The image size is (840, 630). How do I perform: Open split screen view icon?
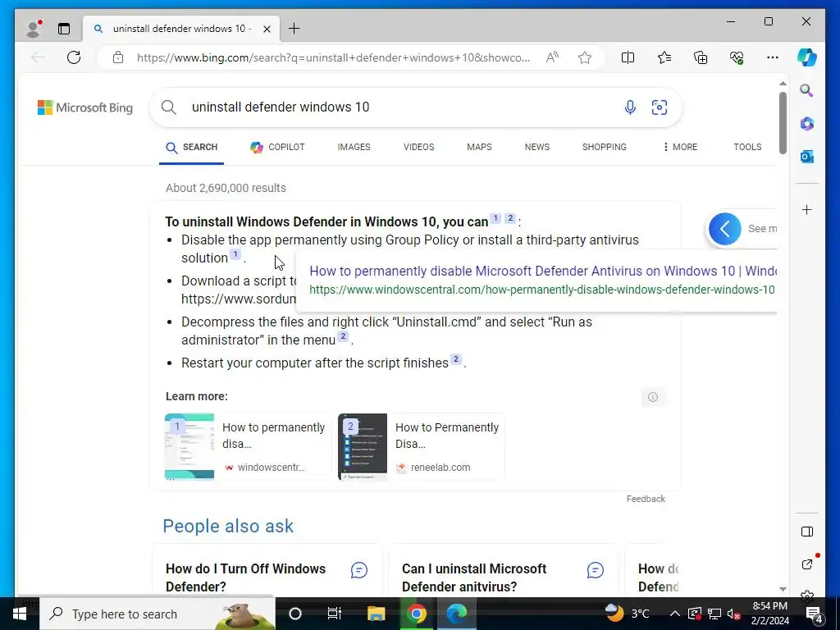(628, 57)
